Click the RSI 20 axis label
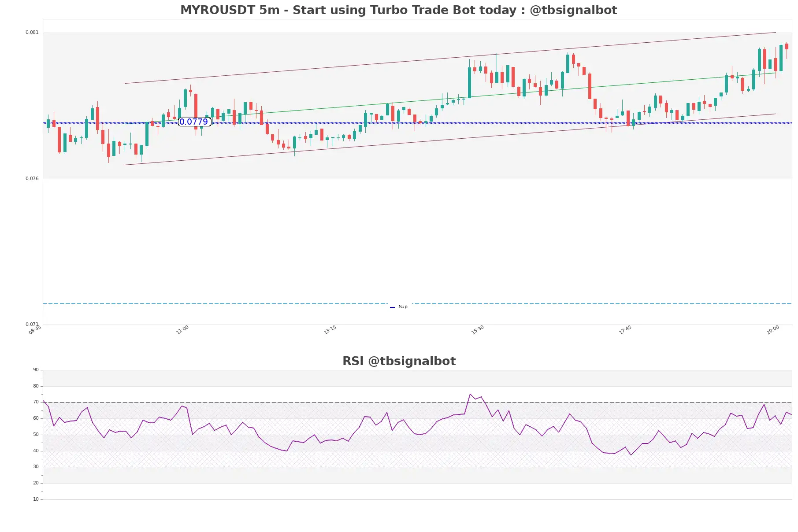Screen dimensions: 798x532 (x=36, y=483)
